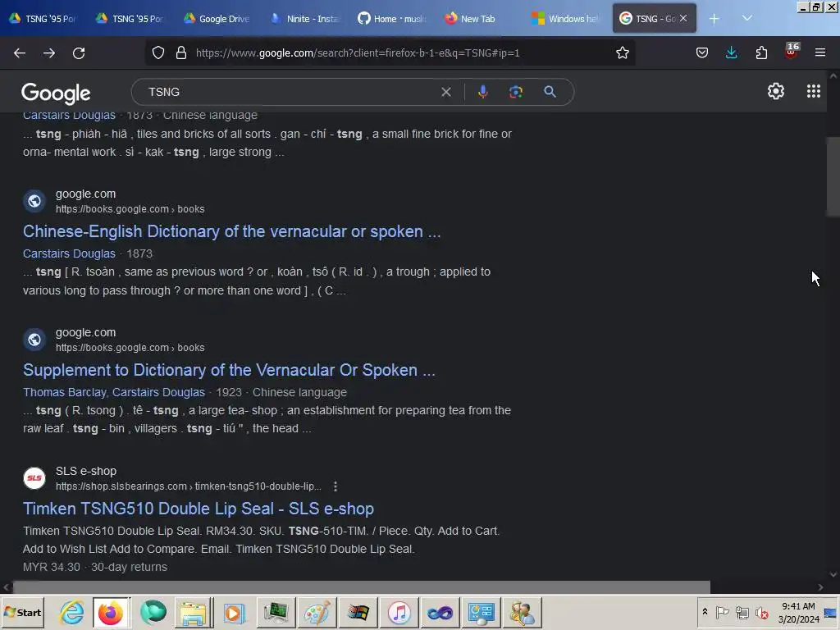Click Carstairs Douglas link above 1873

click(x=69, y=253)
